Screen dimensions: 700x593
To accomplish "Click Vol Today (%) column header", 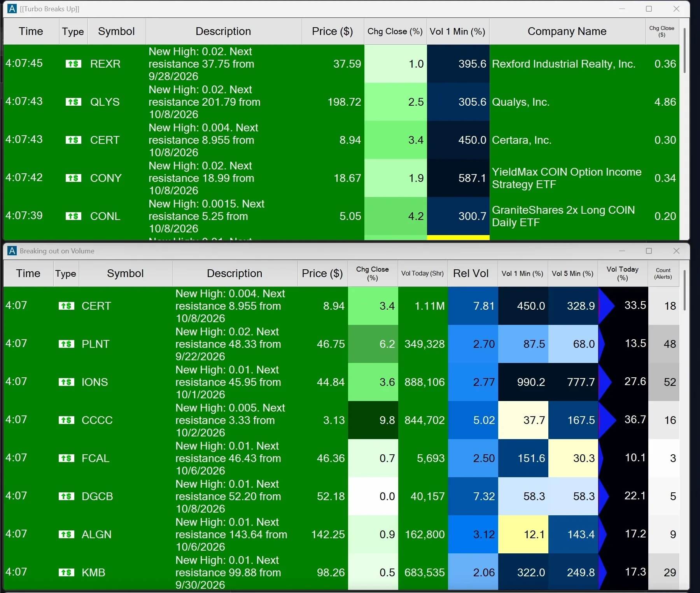I will pyautogui.click(x=623, y=273).
